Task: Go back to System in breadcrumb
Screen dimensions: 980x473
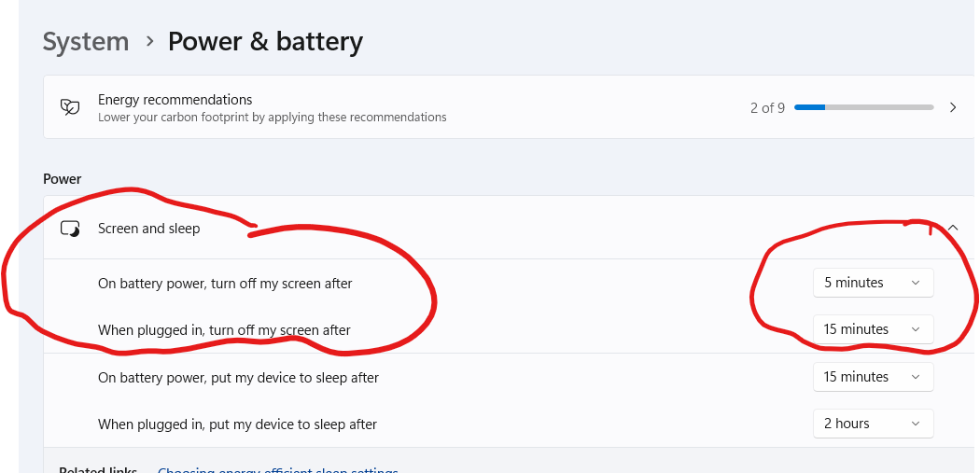Action: (86, 42)
